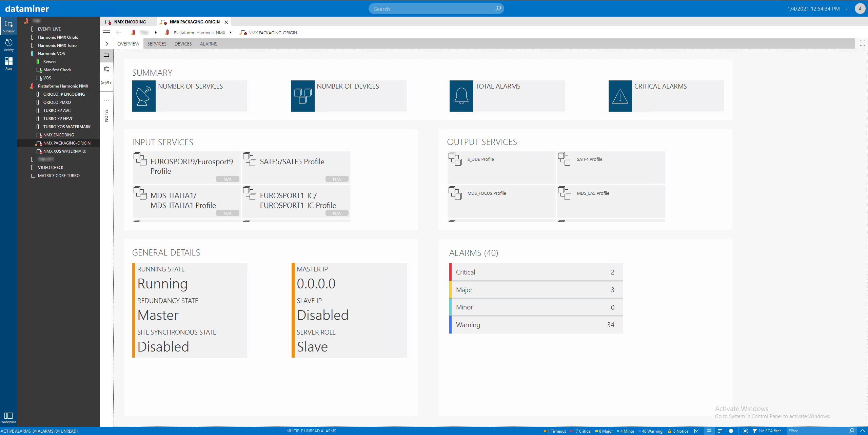Toggle the 8 Major alarm filter

click(604, 431)
